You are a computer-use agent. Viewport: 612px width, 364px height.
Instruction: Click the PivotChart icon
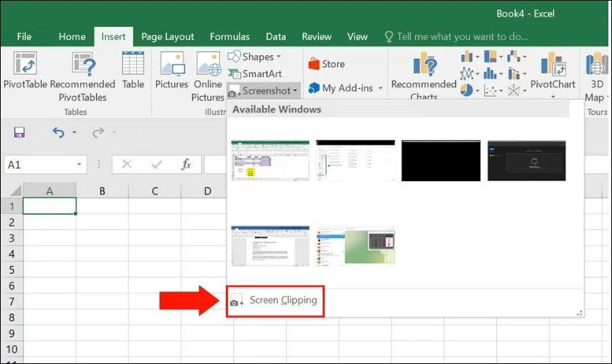(553, 63)
